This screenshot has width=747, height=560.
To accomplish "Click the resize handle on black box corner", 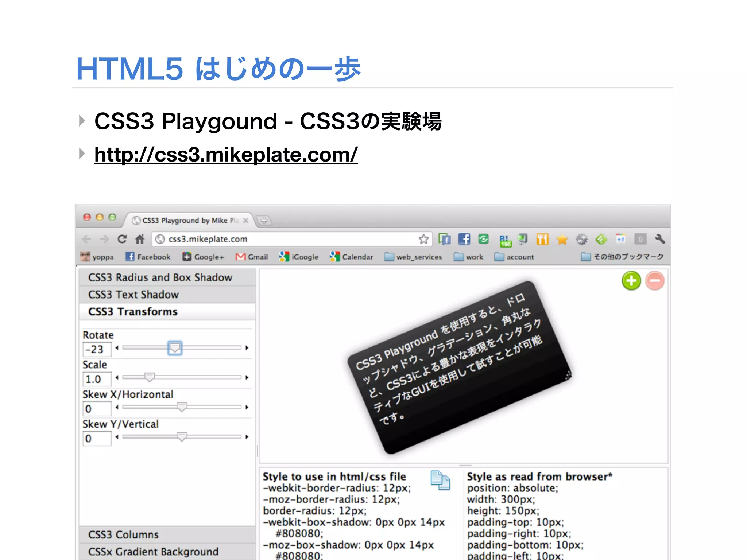I will coord(568,376).
